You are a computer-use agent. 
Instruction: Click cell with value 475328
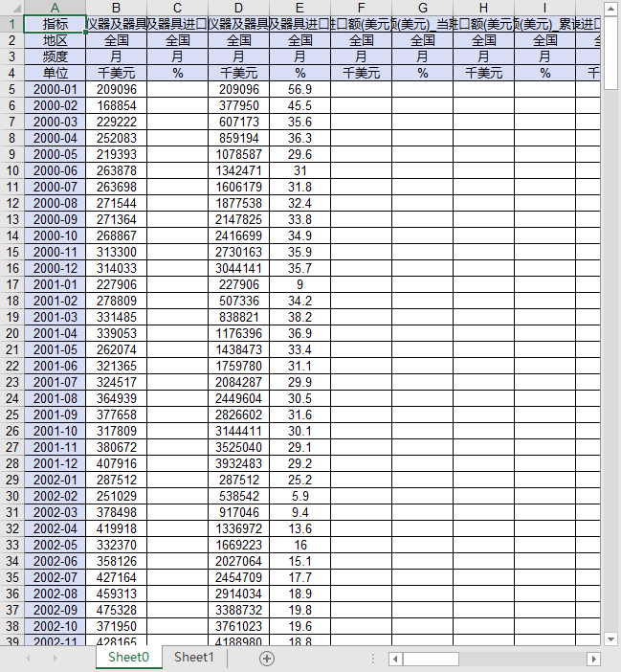(117, 611)
